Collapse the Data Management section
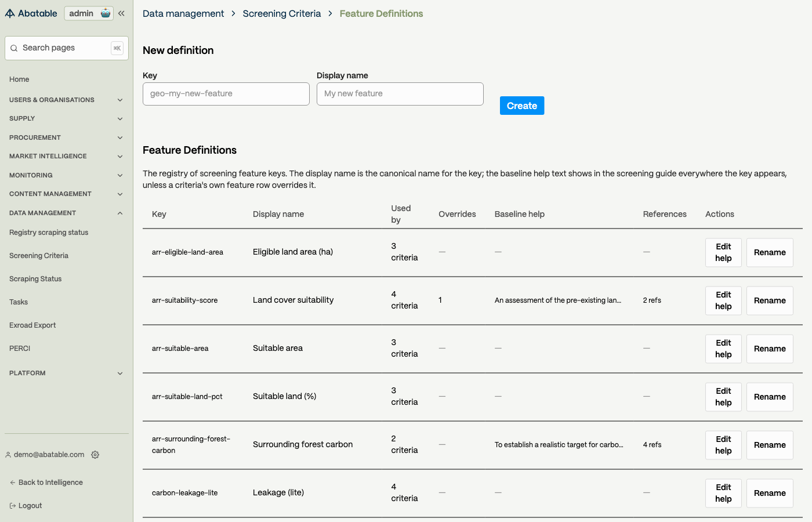 (66, 213)
